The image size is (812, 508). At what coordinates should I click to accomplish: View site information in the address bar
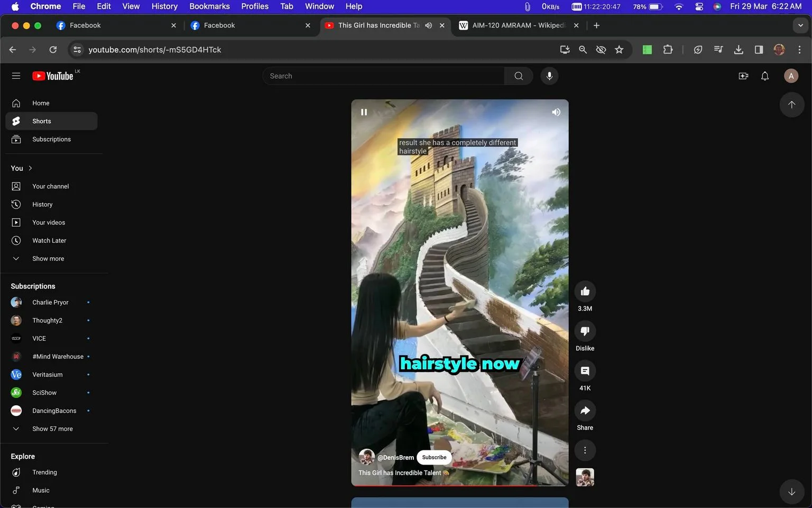click(77, 50)
